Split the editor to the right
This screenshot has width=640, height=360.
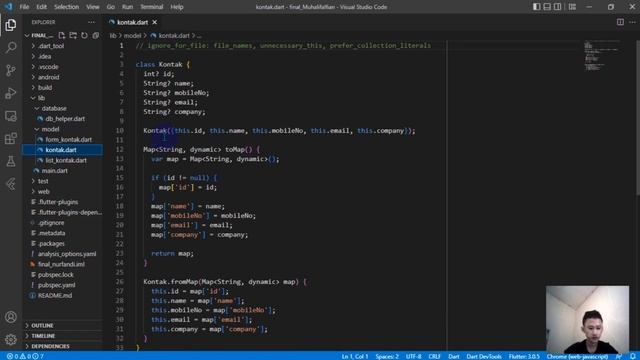[x=620, y=22]
